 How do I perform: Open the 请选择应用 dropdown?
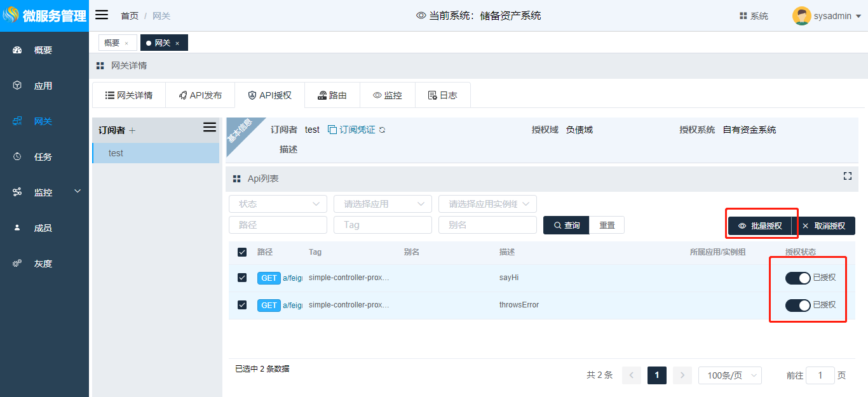383,204
